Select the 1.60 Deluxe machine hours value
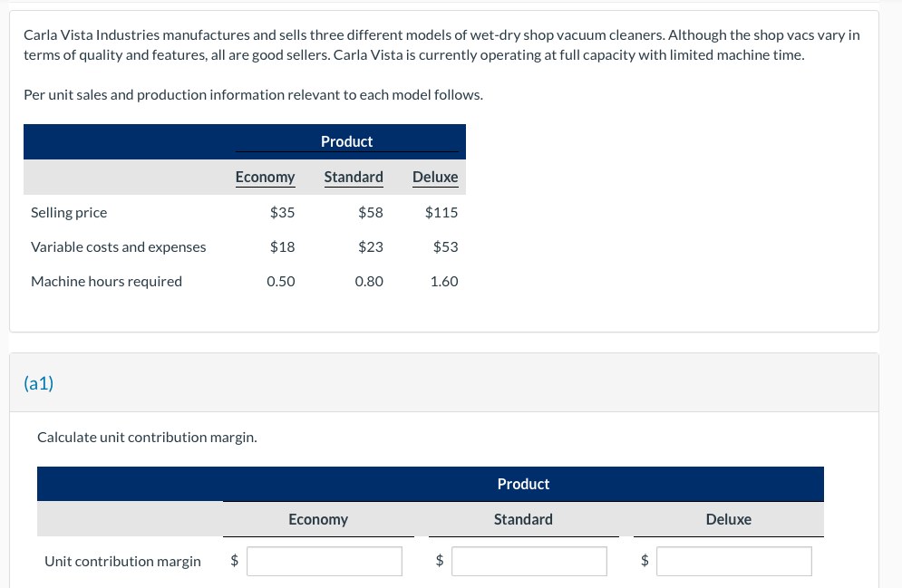The height and width of the screenshot is (588, 902). click(x=444, y=281)
